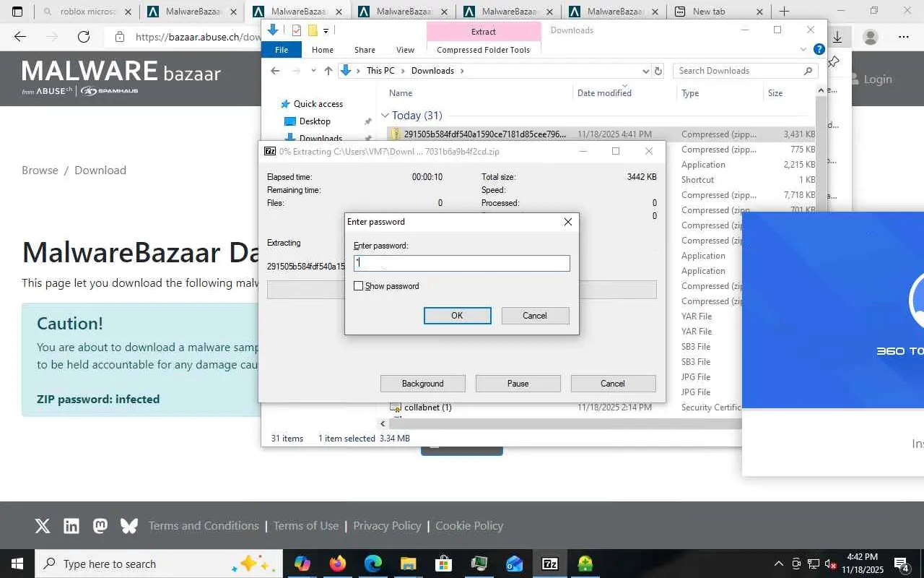Open the Windows Start menu

[17, 564]
